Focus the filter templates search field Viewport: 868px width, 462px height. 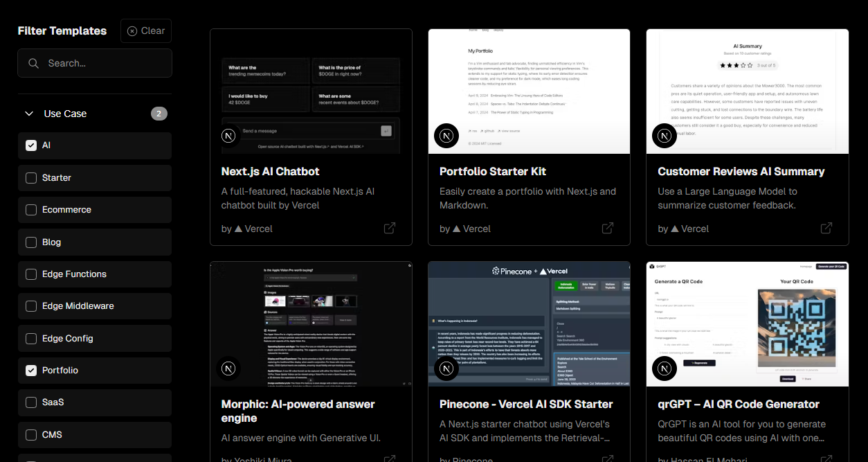coord(95,63)
